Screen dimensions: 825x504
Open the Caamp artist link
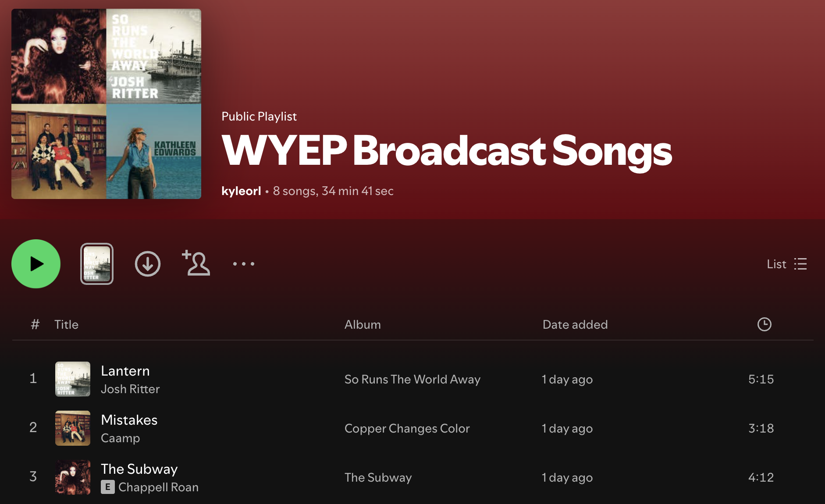tap(121, 438)
